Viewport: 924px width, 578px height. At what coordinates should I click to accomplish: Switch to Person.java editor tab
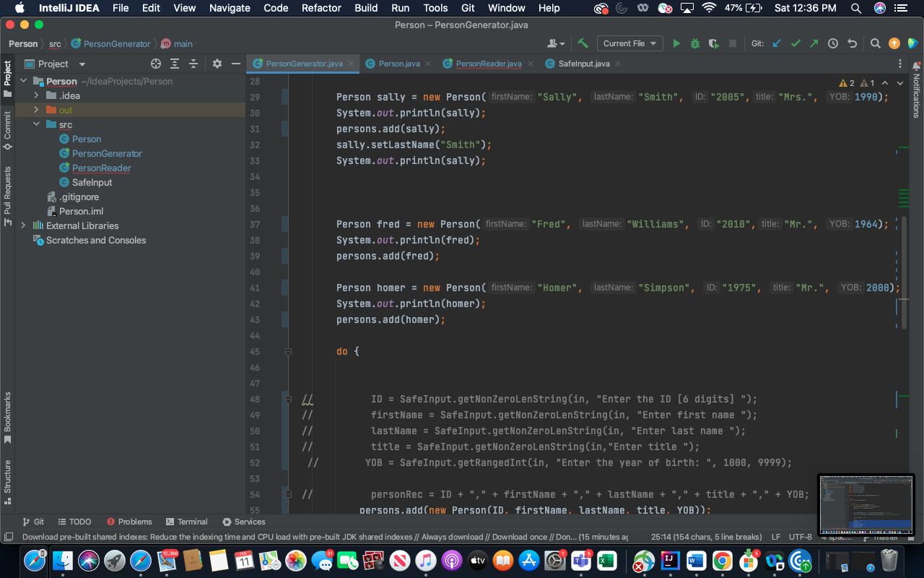click(399, 64)
